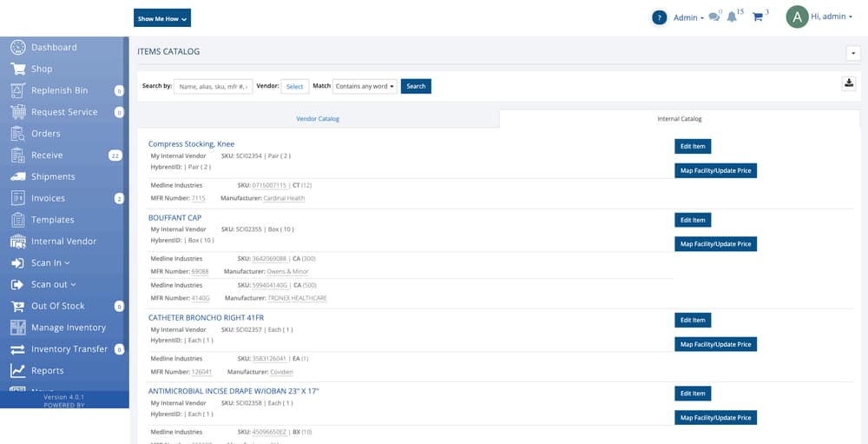Edit Item for ANTIMICROBIAL INCISE DRAPE
Image resolution: width=868 pixels, height=444 pixels.
coord(693,394)
